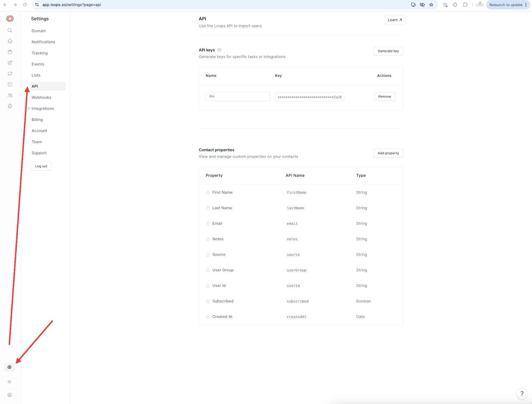
Task: Open Support settings page
Action: [39, 153]
